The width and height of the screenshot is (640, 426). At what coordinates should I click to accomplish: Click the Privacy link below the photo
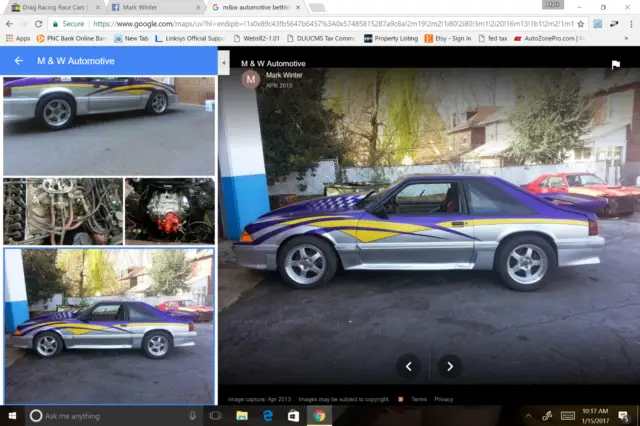[443, 399]
